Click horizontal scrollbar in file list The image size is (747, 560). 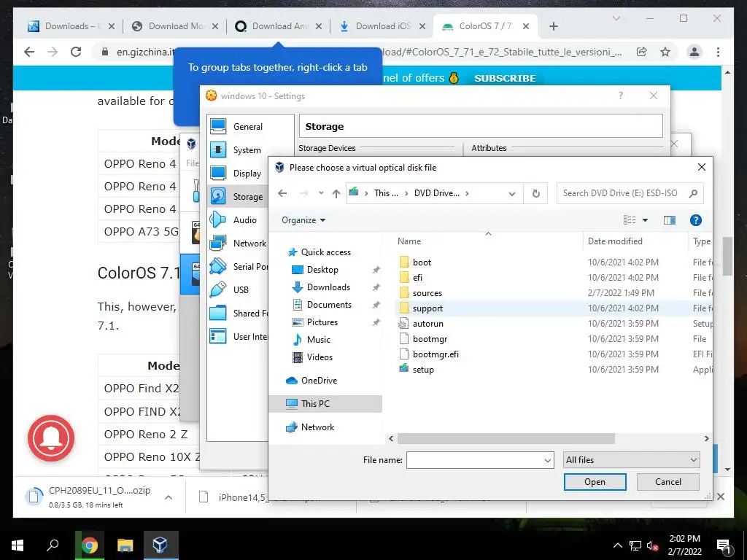tap(506, 438)
